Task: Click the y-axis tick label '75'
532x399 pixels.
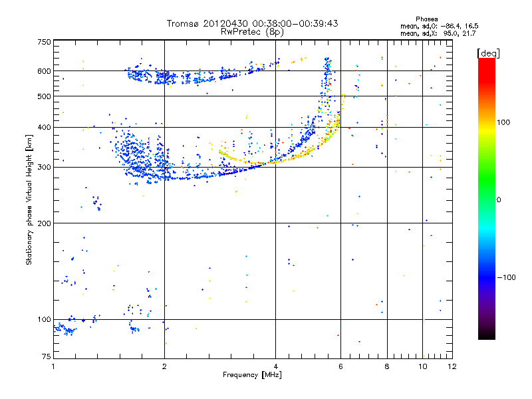Action: click(47, 356)
